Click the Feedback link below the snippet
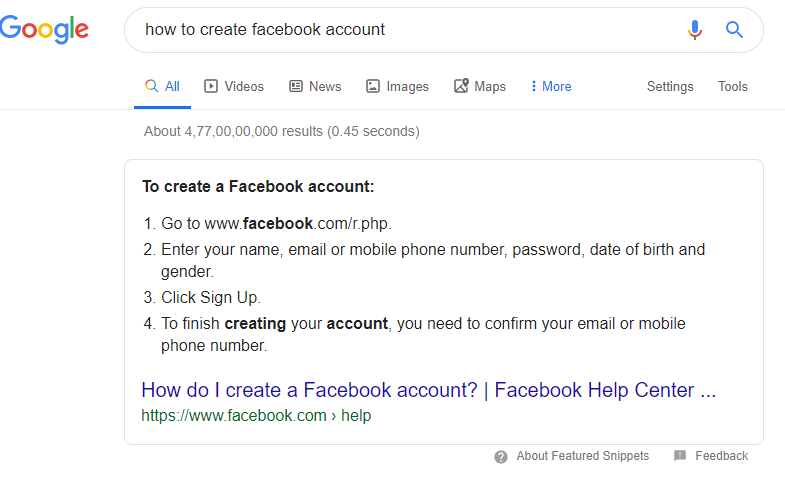The image size is (785, 485). [x=721, y=456]
